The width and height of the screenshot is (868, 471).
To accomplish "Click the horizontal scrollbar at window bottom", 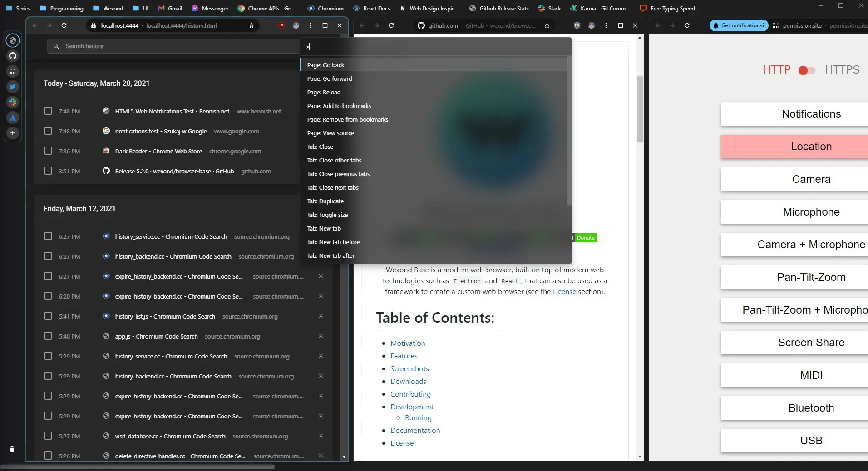I will [138, 466].
